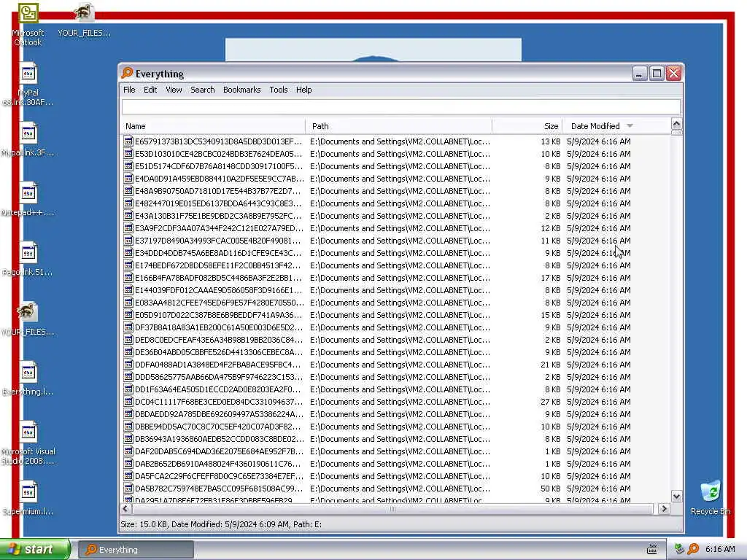Image resolution: width=747 pixels, height=560 pixels.
Task: Click file name DE36B04ABD05CBBFE526D4413306CEBEC8A
Action: click(x=219, y=352)
